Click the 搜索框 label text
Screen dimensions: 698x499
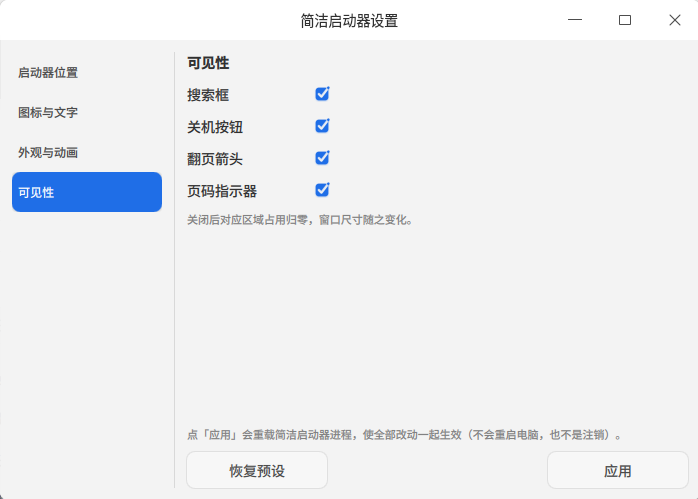[208, 95]
